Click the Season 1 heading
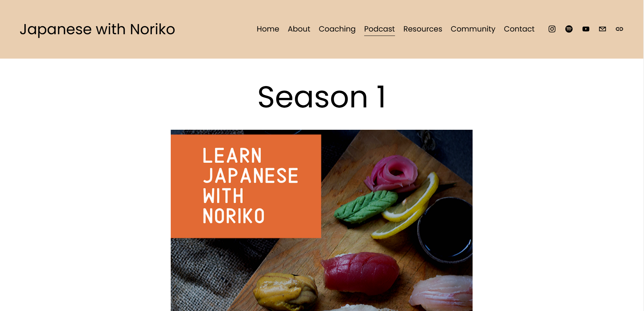 point(321,97)
